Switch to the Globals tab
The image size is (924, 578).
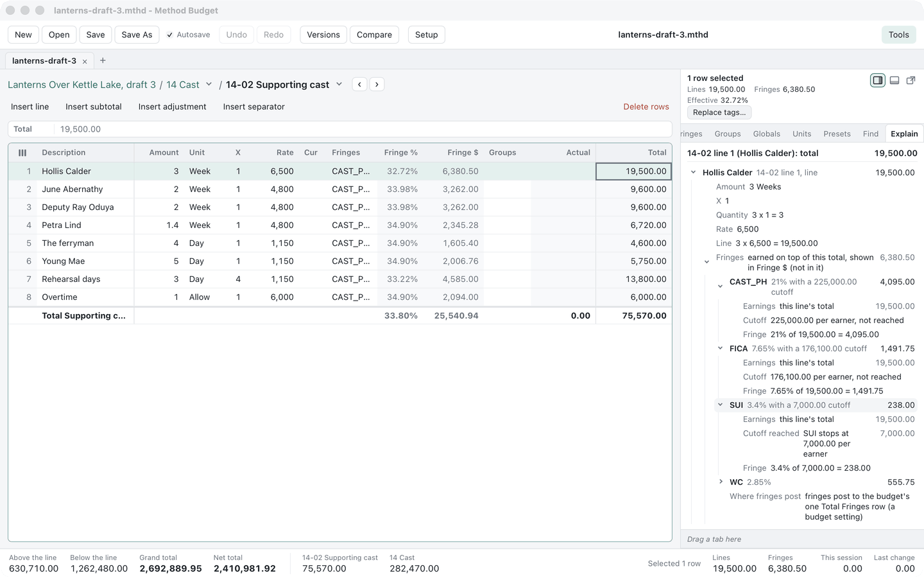[767, 134]
